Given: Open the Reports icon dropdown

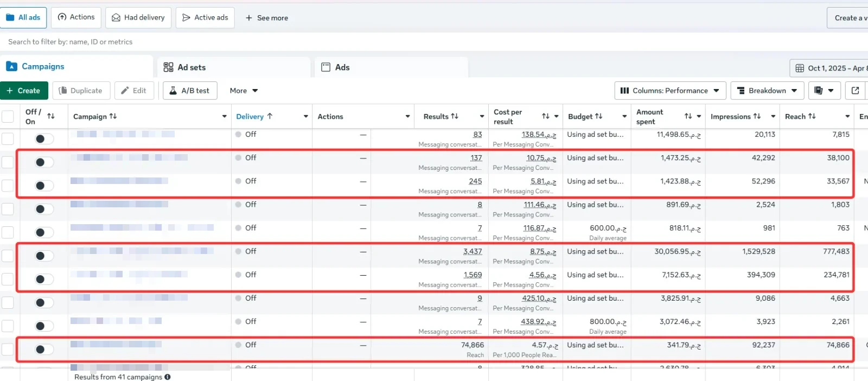Looking at the screenshot, I should tap(825, 91).
